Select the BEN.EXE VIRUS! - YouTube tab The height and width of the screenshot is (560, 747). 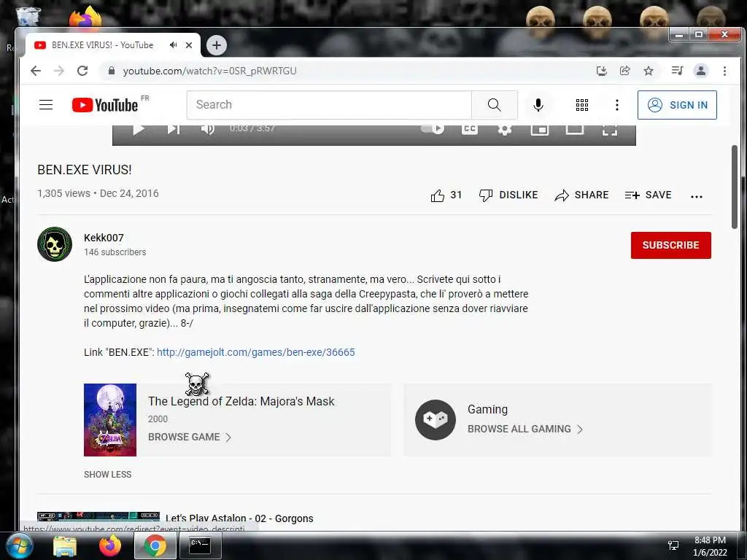click(102, 44)
